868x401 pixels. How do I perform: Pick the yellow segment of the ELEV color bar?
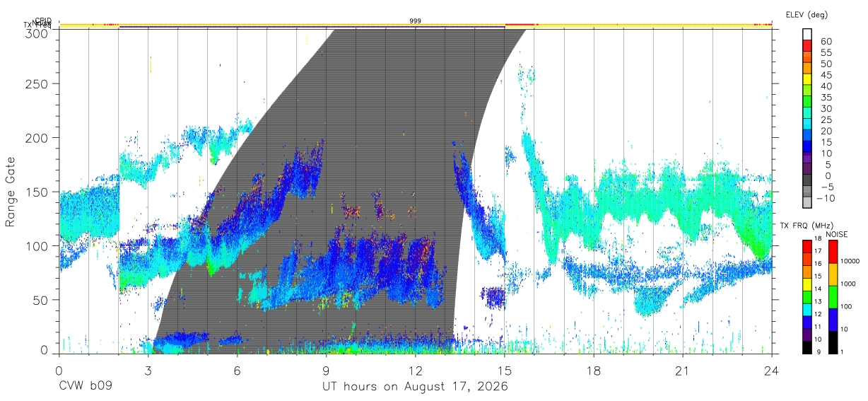[x=809, y=79]
